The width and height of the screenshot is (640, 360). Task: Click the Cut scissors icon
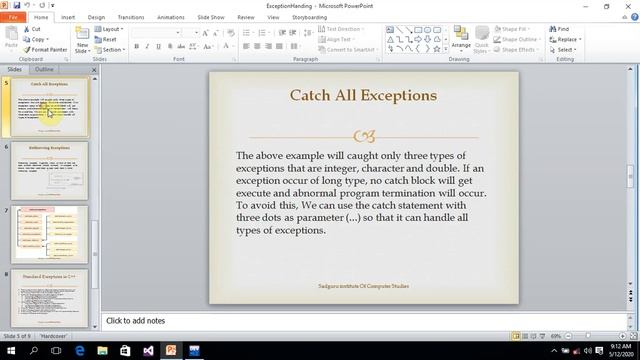tap(27, 29)
